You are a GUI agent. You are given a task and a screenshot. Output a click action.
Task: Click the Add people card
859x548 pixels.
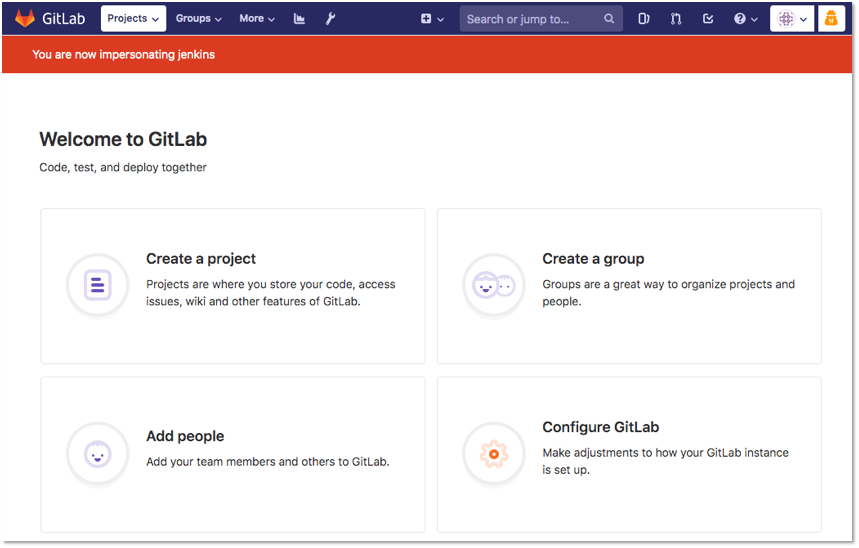point(233,454)
